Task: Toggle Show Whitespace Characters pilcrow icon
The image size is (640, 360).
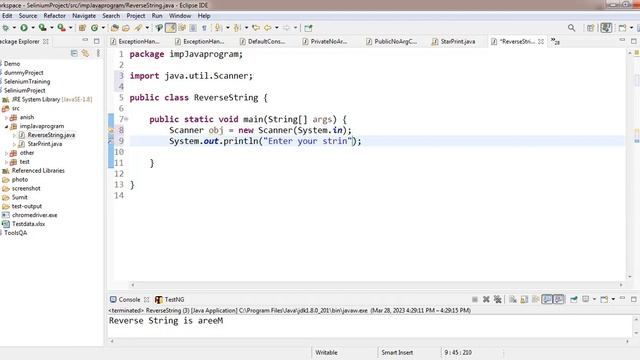Action: point(204,28)
